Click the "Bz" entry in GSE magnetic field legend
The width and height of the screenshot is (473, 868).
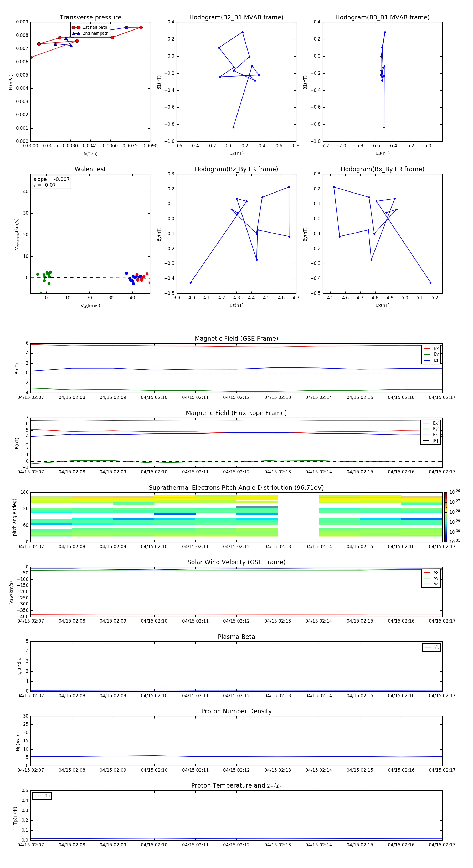pos(431,360)
